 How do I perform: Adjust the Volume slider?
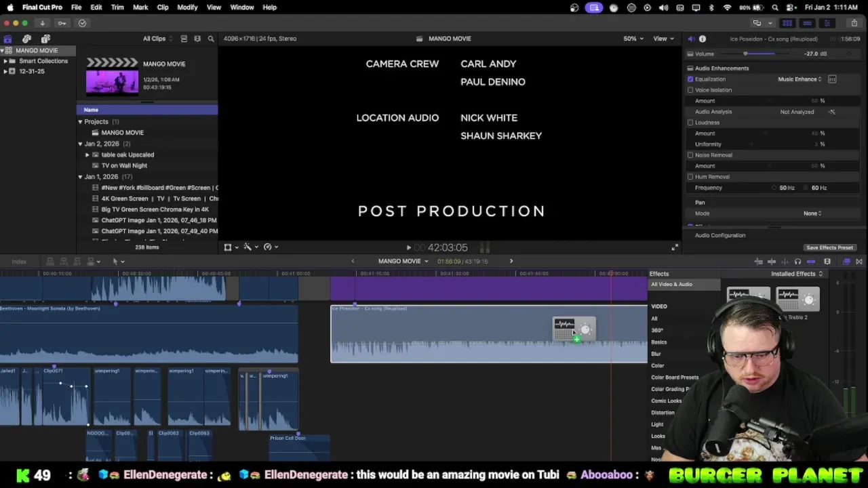(x=745, y=54)
